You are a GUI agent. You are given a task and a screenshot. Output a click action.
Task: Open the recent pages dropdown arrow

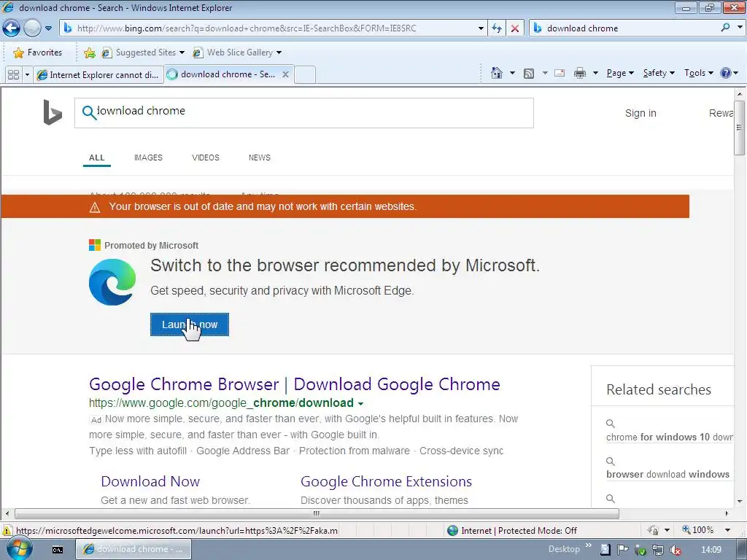click(x=48, y=28)
